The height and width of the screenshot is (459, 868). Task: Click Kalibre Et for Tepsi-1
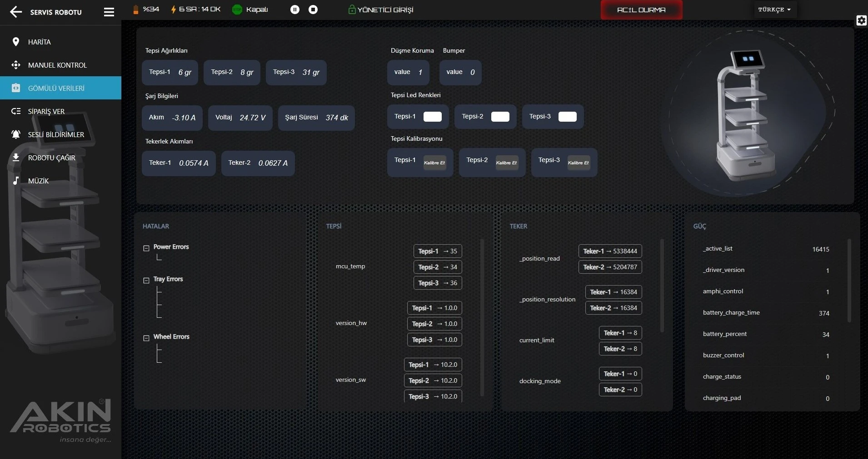point(434,163)
